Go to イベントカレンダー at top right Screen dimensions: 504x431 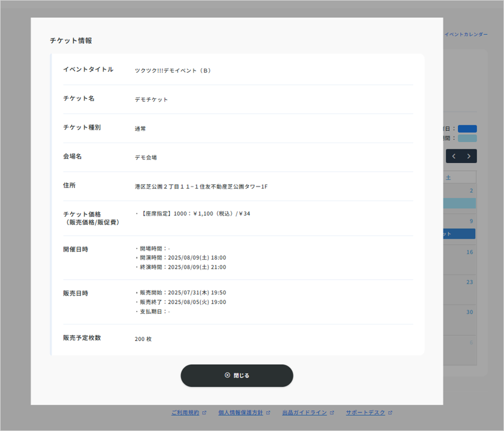466,35
